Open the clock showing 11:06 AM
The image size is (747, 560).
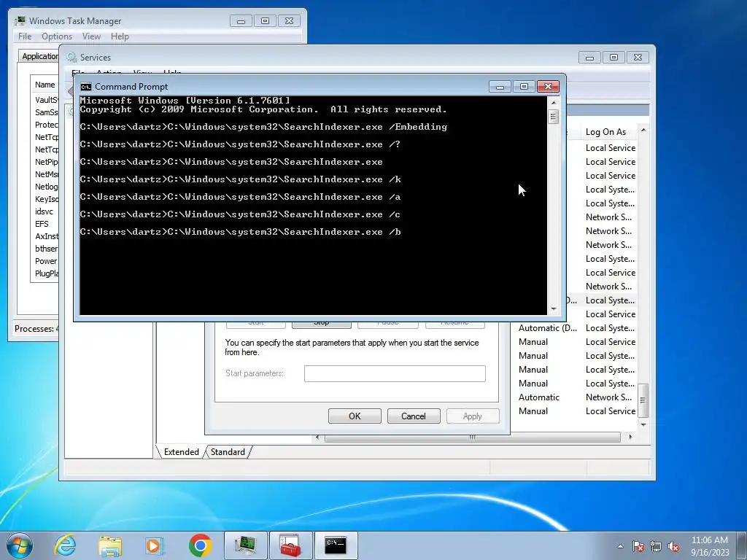click(709, 546)
